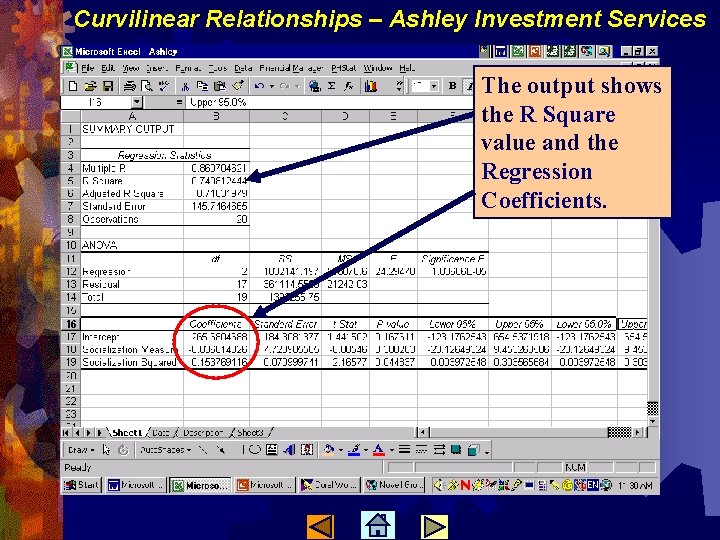
Task: Click the AutoSum sigma icon
Action: click(332, 86)
